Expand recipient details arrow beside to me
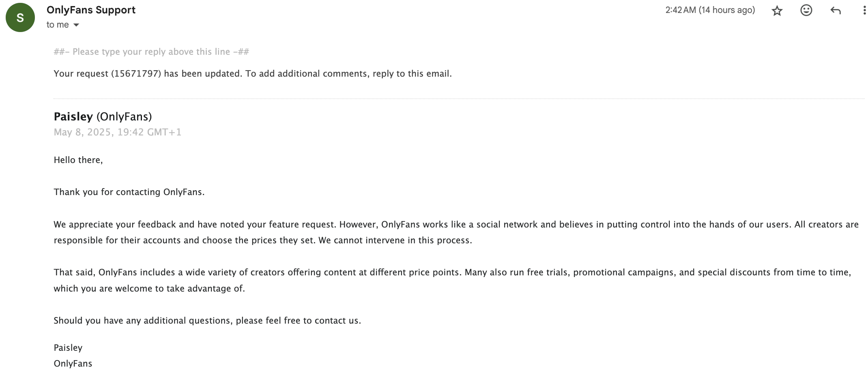 (76, 25)
